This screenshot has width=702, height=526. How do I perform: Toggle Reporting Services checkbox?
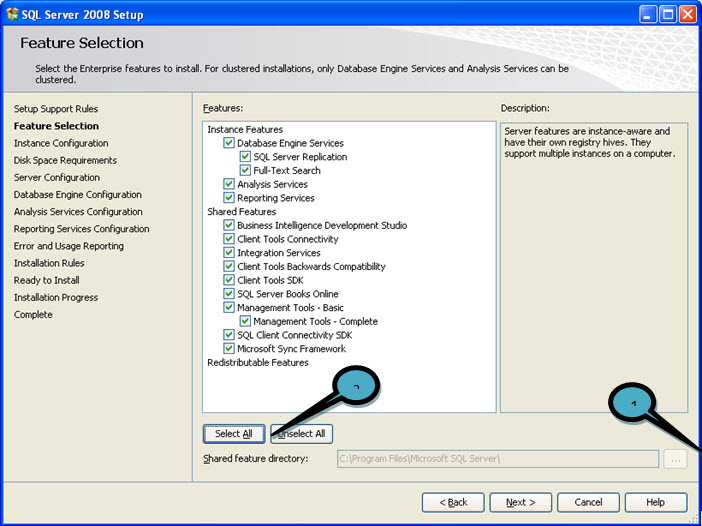pyautogui.click(x=229, y=197)
